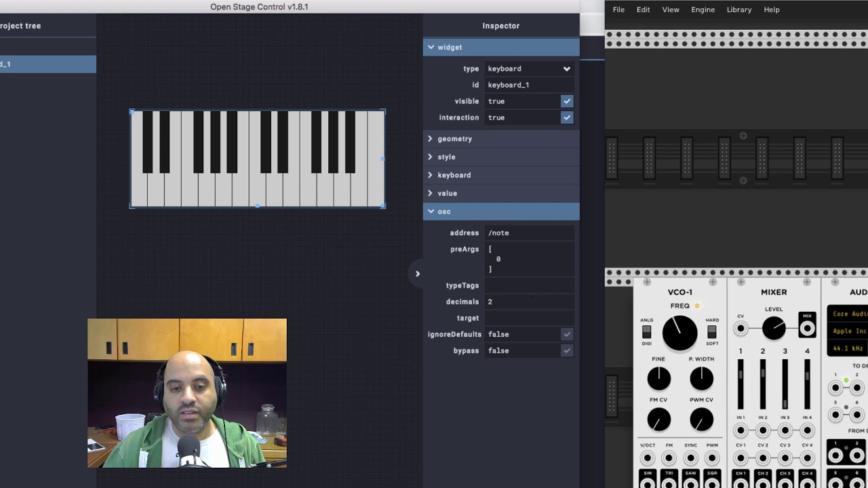Open the Engine menu in VCV Rack
This screenshot has height=488, width=868.
coord(703,9)
